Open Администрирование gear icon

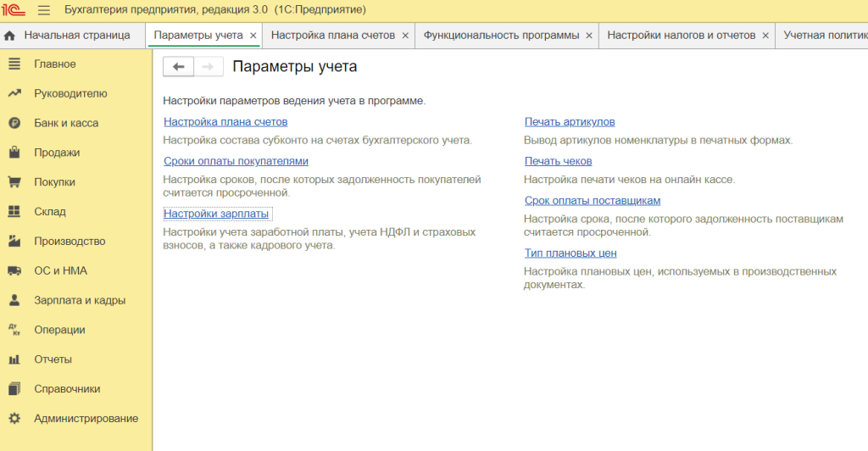tap(14, 419)
